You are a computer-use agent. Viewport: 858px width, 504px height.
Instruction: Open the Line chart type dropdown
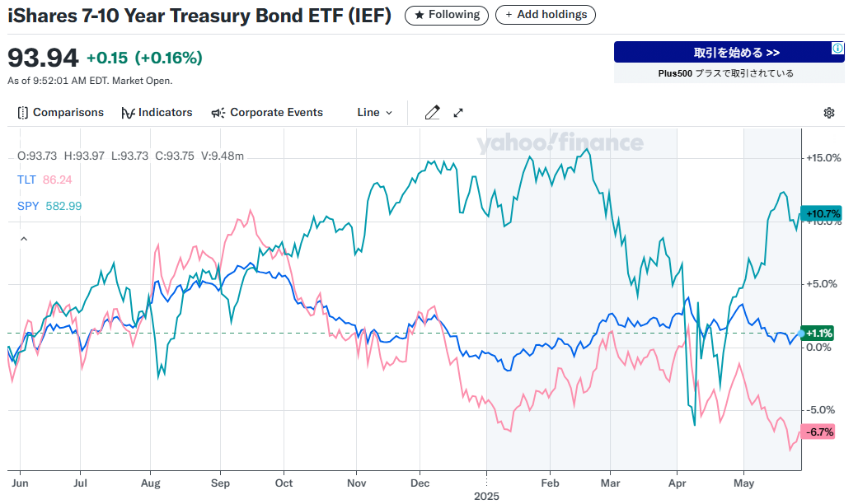click(373, 112)
